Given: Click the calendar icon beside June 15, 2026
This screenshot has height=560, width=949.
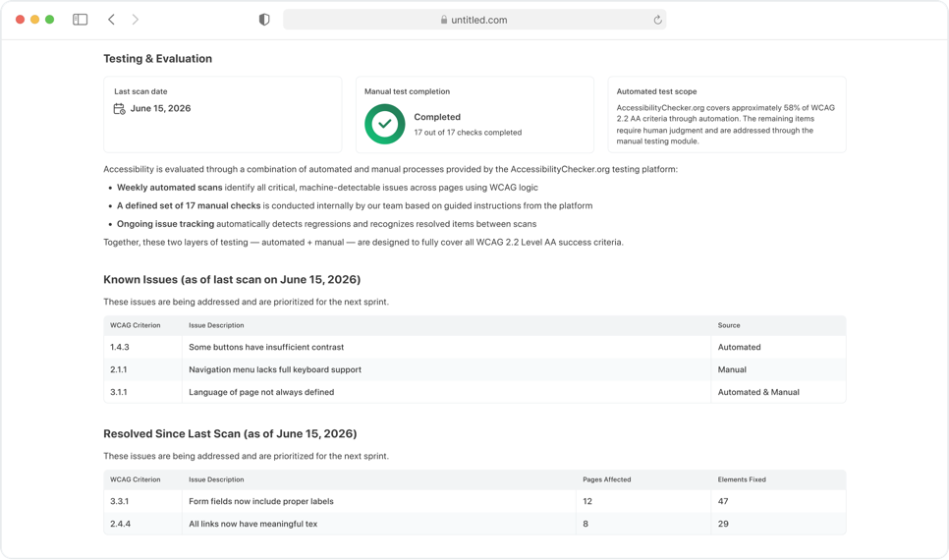Looking at the screenshot, I should point(119,108).
